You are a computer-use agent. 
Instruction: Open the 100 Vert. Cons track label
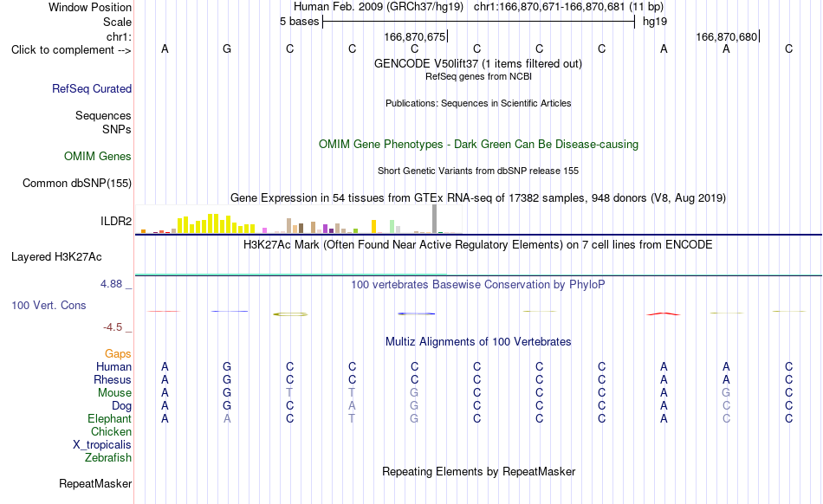(49, 305)
